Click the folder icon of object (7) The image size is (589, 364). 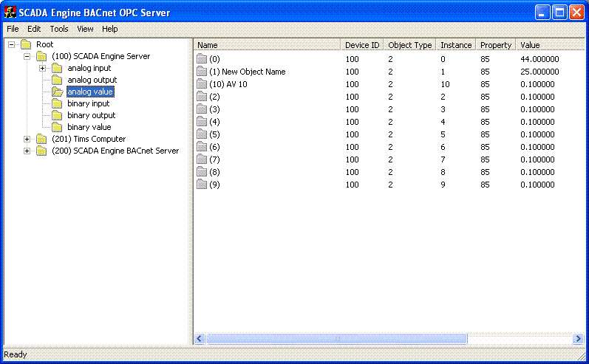(x=202, y=159)
